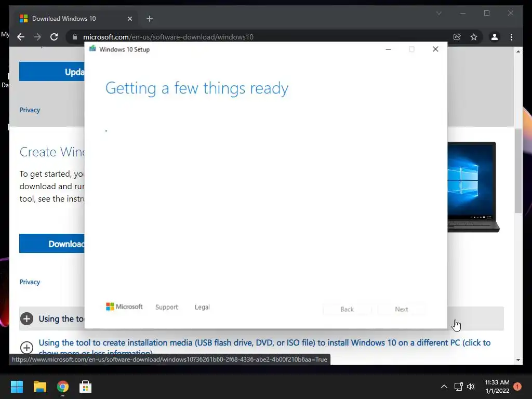Click Windows 10 Setup title icon

pyautogui.click(x=92, y=49)
